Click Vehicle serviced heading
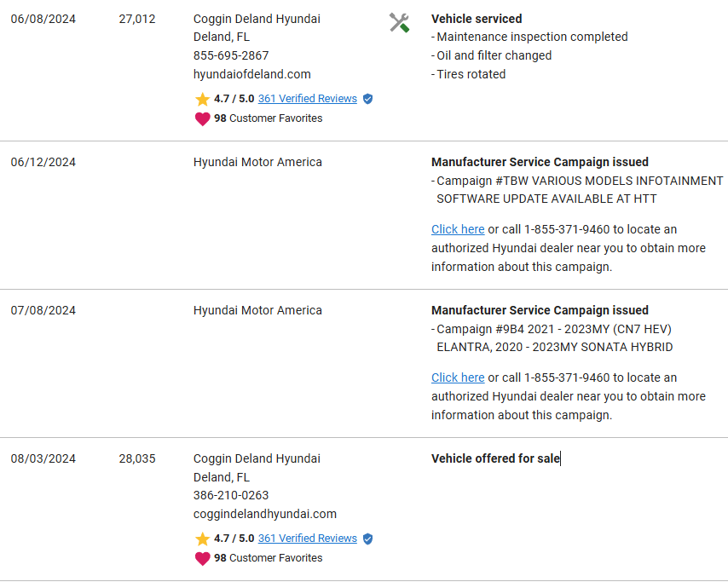This screenshot has height=582, width=728. pyautogui.click(x=477, y=19)
